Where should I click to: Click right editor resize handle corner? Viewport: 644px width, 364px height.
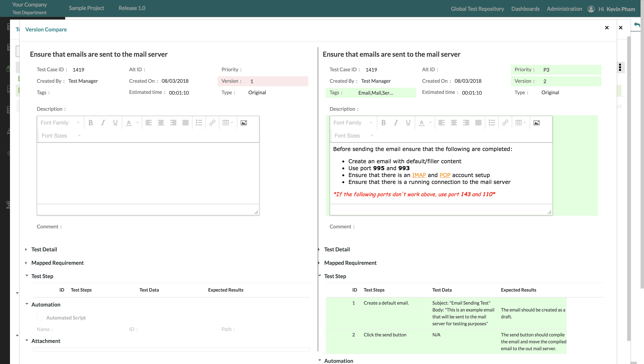coord(549,212)
